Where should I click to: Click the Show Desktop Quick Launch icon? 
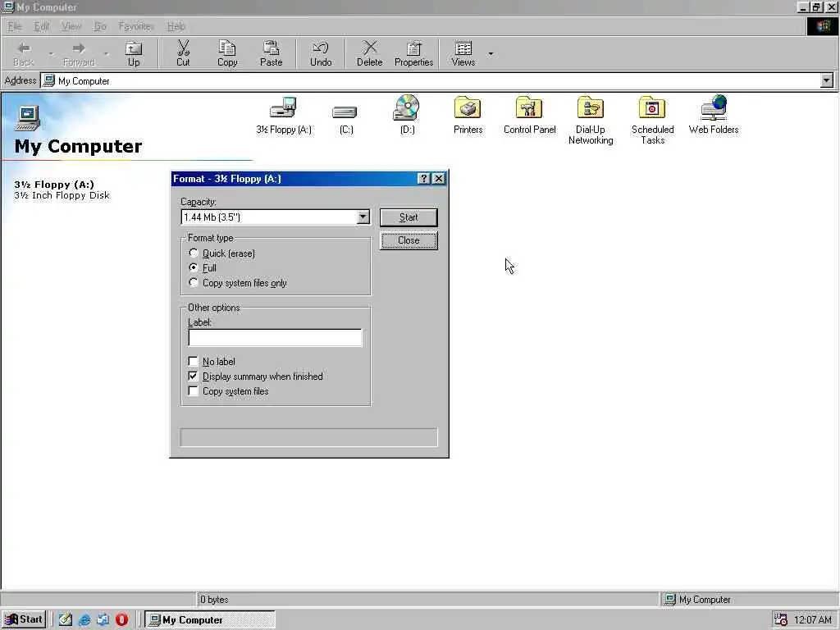coord(66,620)
